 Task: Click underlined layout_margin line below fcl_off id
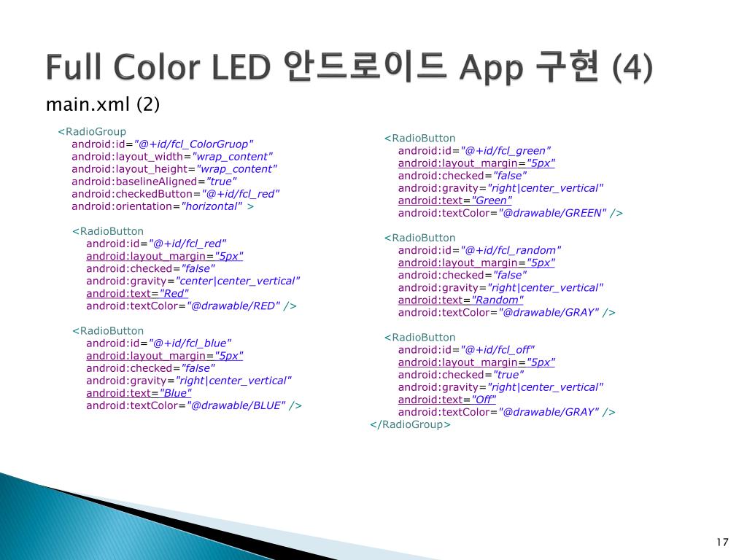pyautogui.click(x=476, y=362)
